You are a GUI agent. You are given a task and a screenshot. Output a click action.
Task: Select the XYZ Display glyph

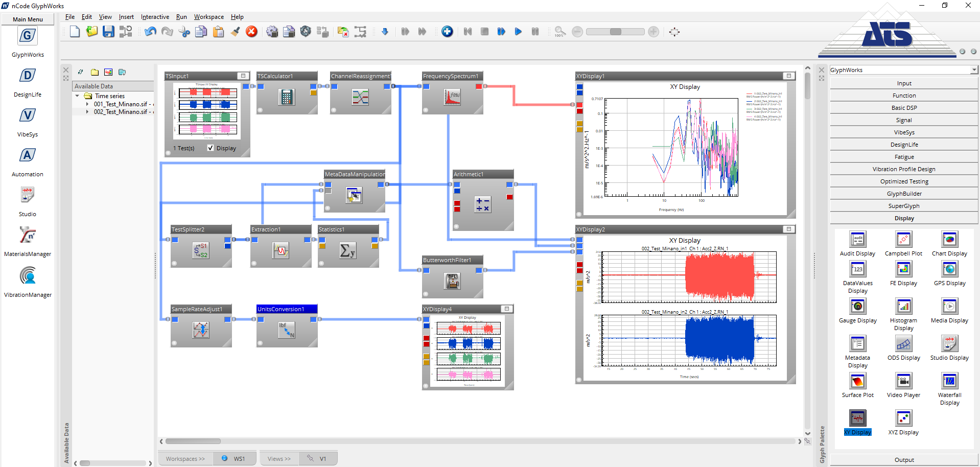[903, 418]
